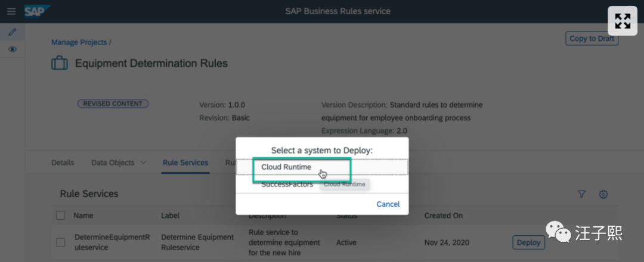644x262 pixels.
Task: Click the full-screen expand icon
Action: pyautogui.click(x=623, y=21)
